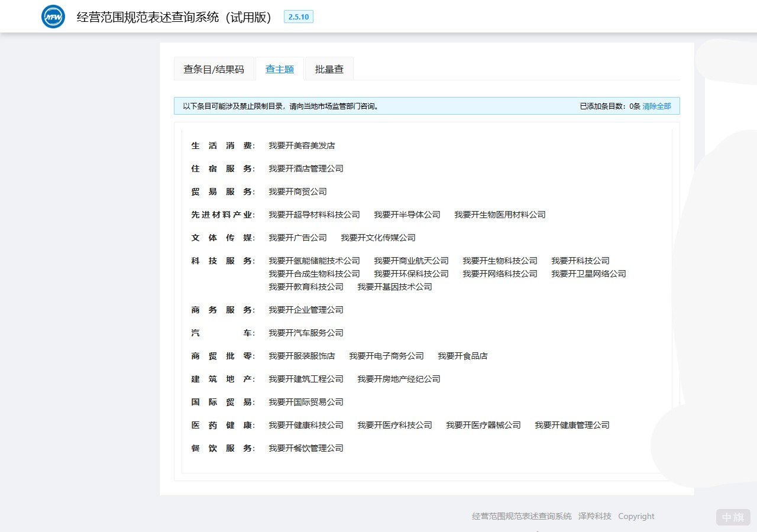757x532 pixels.
Task: Select 我要开房地产经纪公司 link
Action: 397,379
